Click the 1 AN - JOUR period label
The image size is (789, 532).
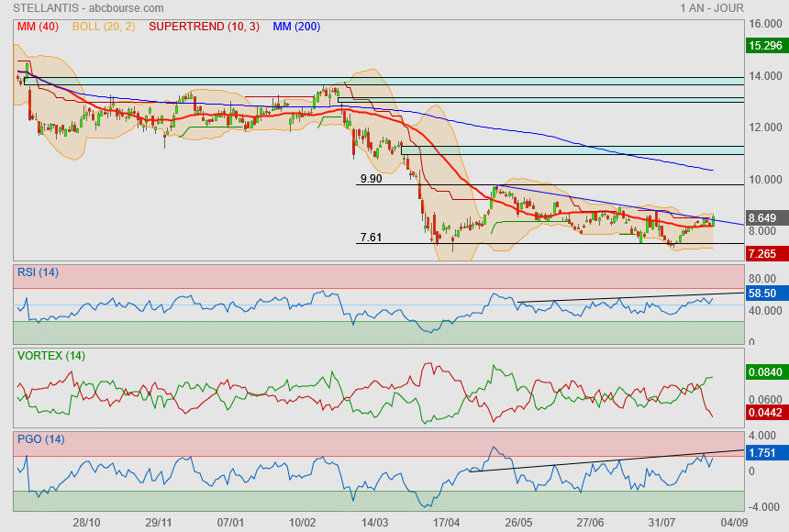tap(711, 7)
